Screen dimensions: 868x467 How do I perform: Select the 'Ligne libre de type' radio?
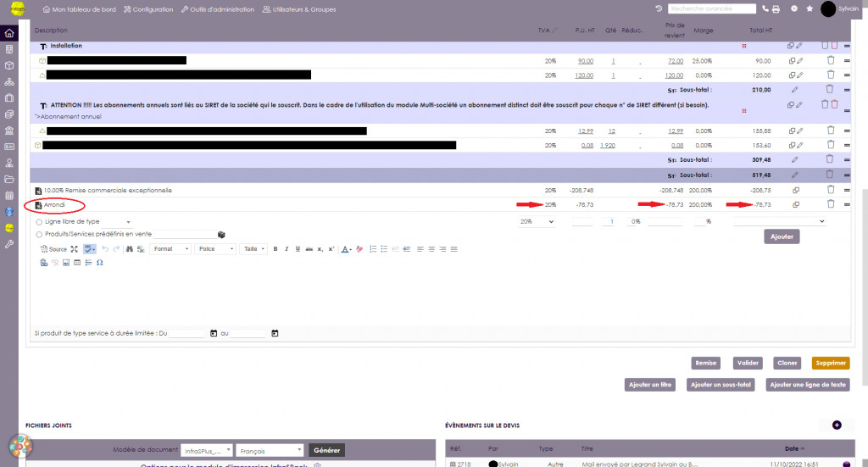pyautogui.click(x=39, y=222)
